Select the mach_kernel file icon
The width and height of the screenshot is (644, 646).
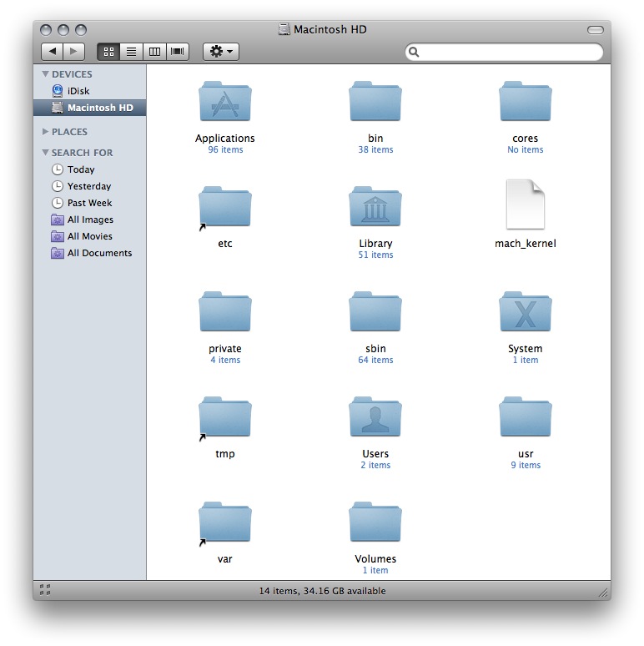(x=525, y=204)
